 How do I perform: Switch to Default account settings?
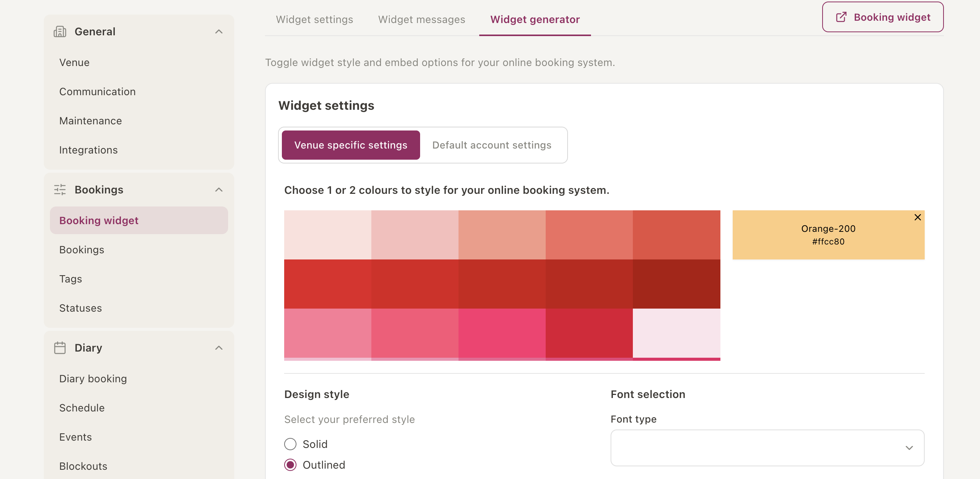[x=492, y=145]
